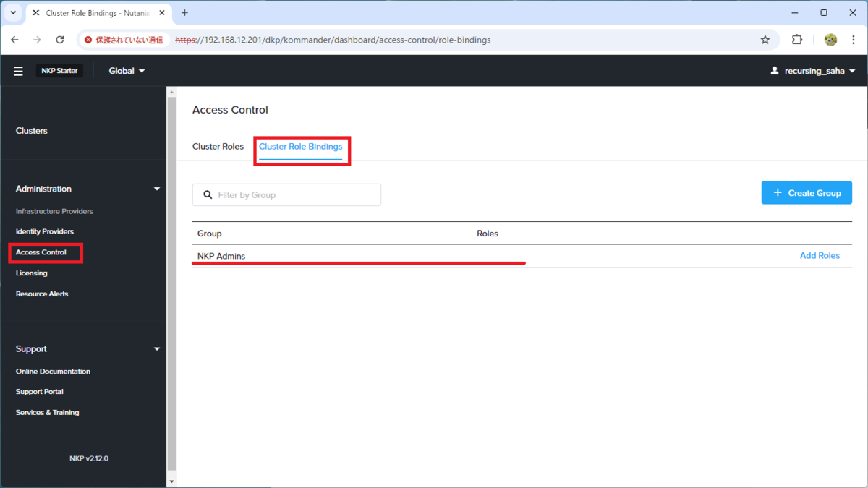Open Infrastructure Providers in sidebar
The width and height of the screenshot is (868, 488).
point(54,211)
